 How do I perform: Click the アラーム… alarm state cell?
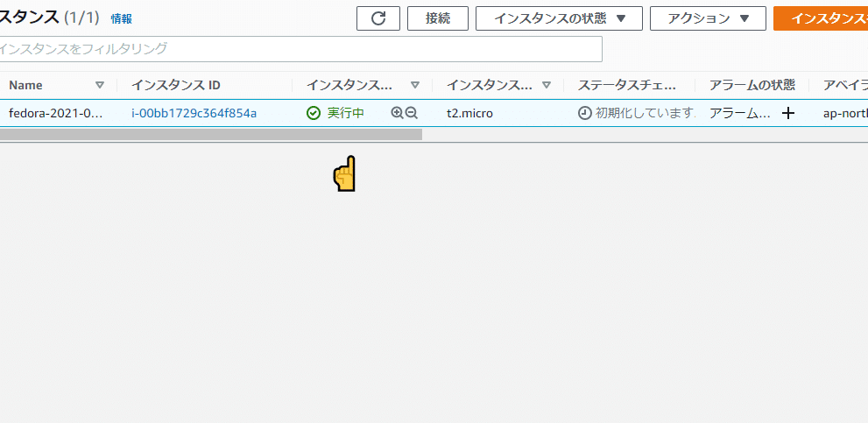pyautogui.click(x=740, y=113)
